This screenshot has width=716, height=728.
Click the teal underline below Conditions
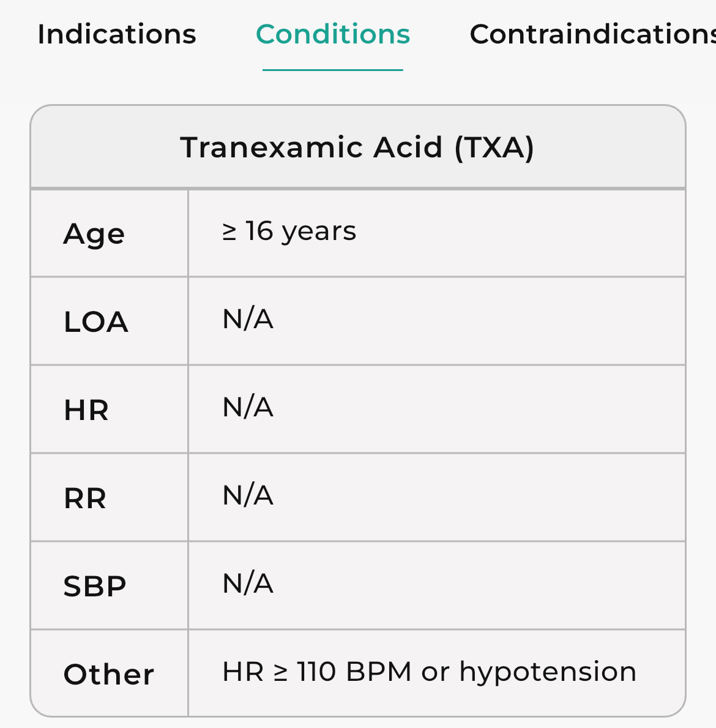coord(333,70)
